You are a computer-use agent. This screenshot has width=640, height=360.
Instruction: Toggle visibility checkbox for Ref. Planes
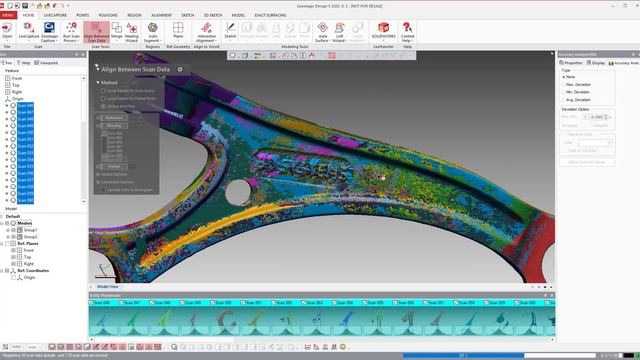pos(7,244)
